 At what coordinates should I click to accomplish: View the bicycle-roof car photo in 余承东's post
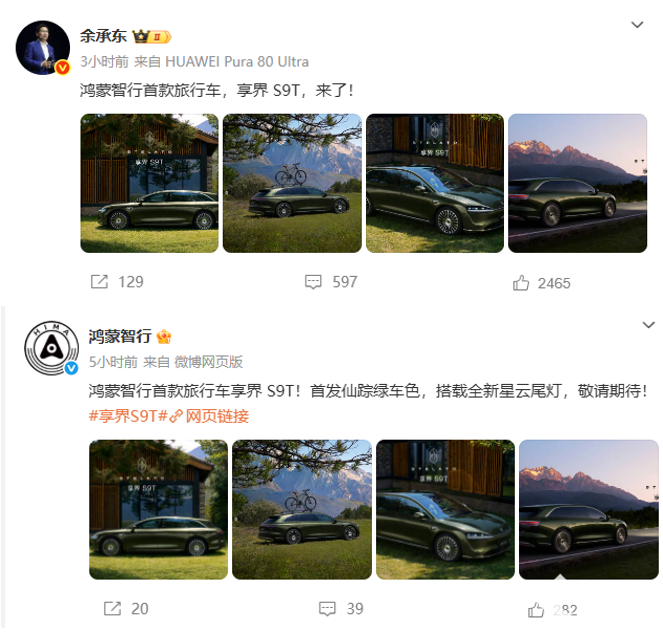[292, 183]
